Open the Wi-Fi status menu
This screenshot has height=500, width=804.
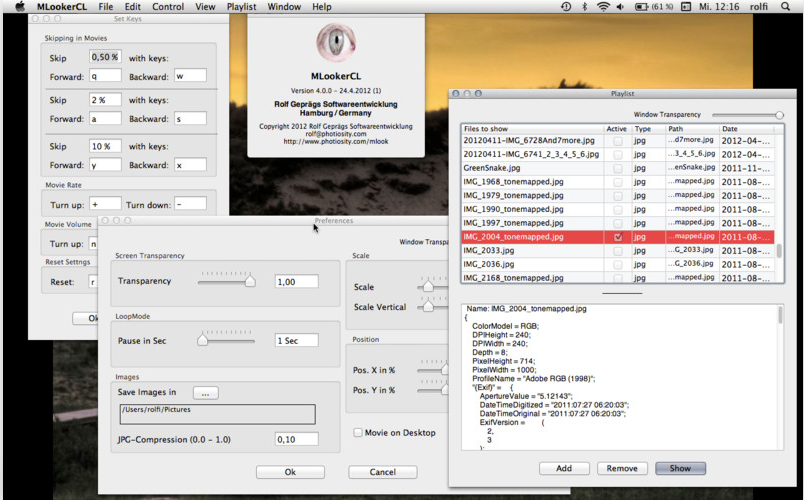[x=603, y=7]
